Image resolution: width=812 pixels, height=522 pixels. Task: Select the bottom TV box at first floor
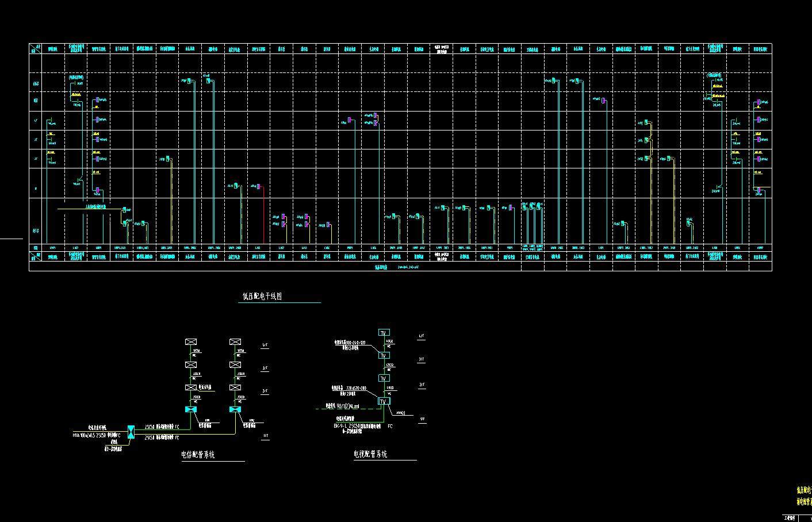(384, 401)
